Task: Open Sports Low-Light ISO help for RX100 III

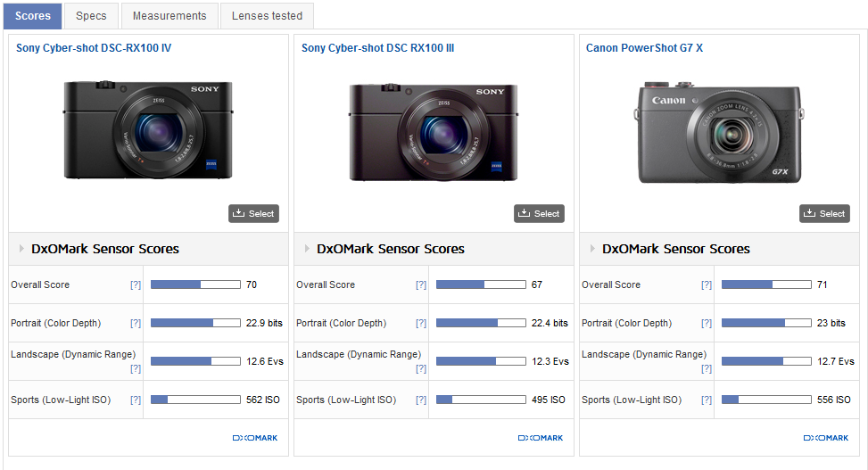Action: [x=421, y=400]
